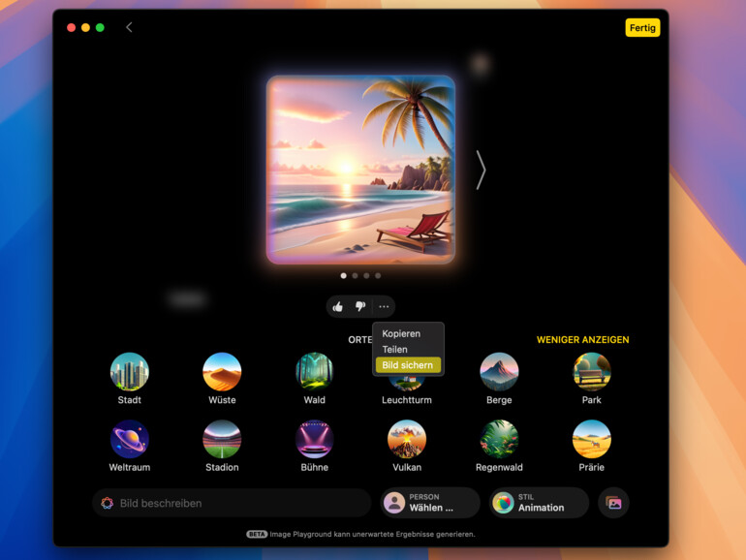Jump to the second page dot
The width and height of the screenshot is (746, 560).
(355, 275)
